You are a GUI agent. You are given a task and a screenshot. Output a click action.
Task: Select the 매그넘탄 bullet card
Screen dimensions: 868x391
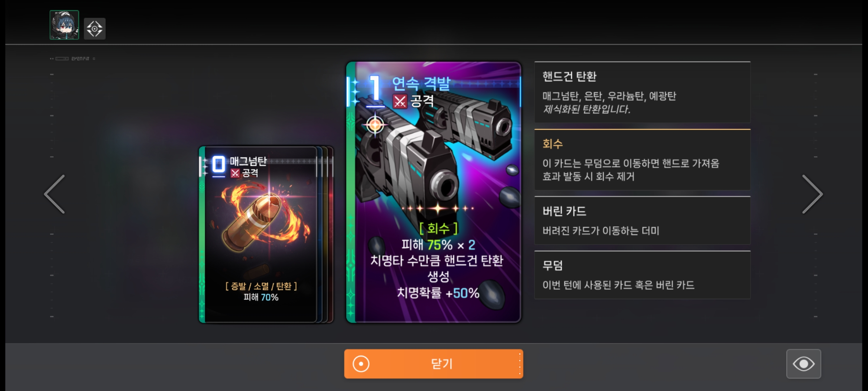point(258,235)
